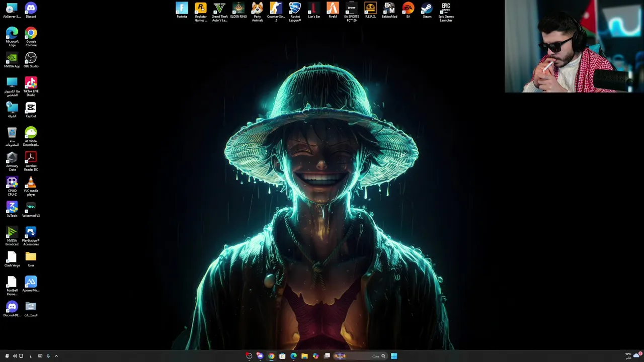Open Acrobat Reader DC shortcut
This screenshot has width=644, height=362.
point(31,162)
